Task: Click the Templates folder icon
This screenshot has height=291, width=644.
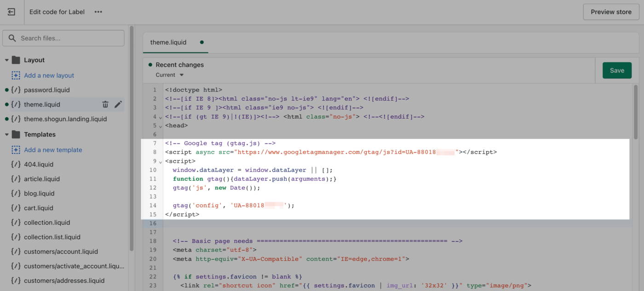Action: coord(16,135)
